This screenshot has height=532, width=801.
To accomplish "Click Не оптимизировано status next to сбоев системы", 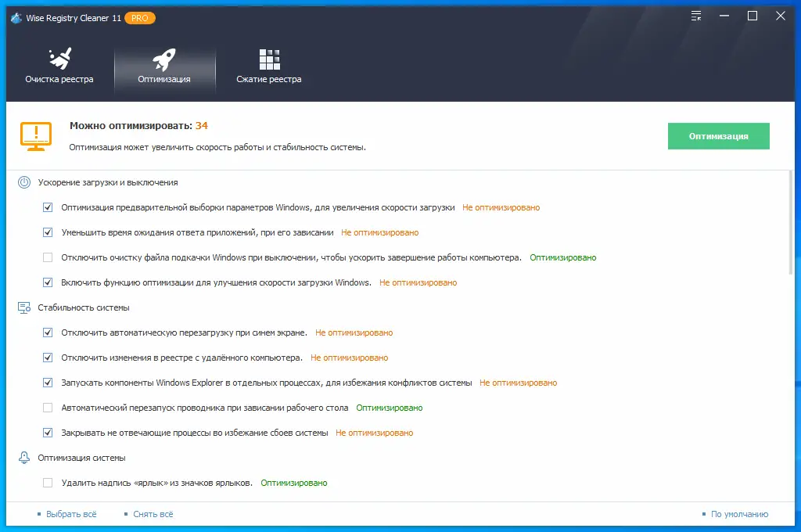I will point(375,433).
